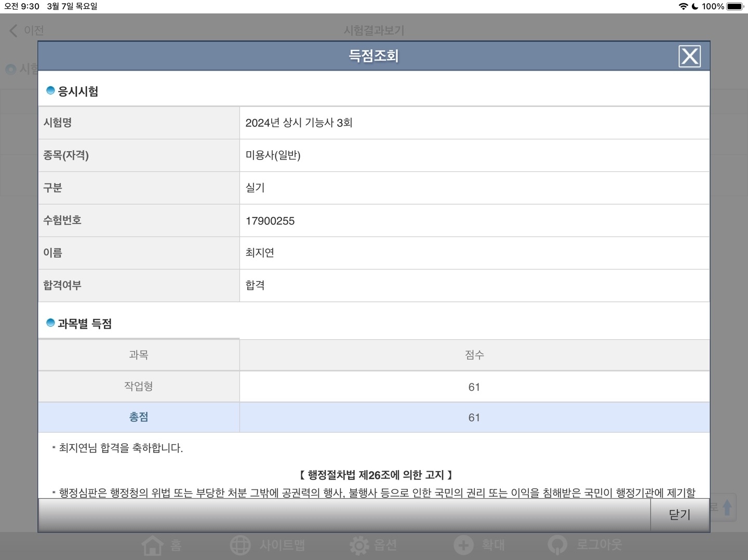Tap the 작업형 subject cell

tap(139, 386)
